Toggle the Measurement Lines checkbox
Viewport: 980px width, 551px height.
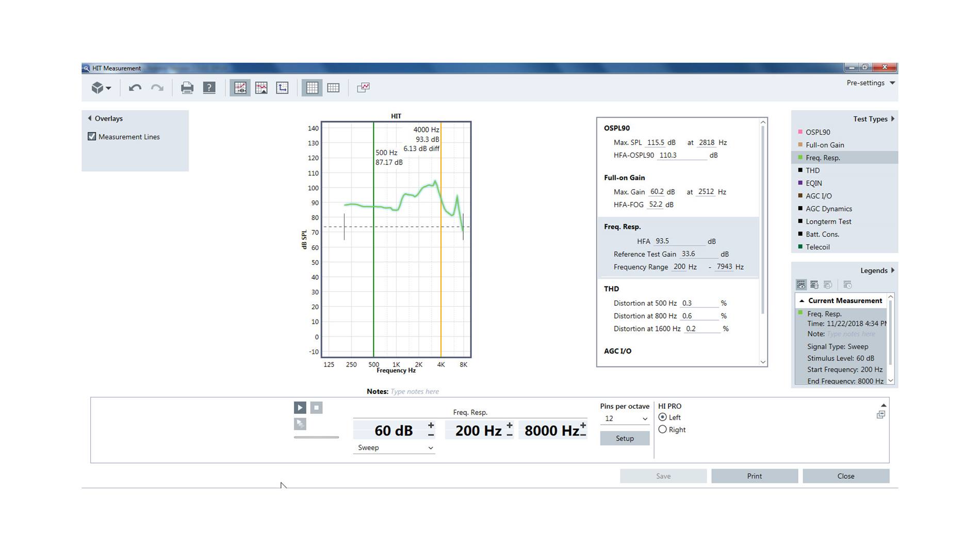click(x=92, y=137)
